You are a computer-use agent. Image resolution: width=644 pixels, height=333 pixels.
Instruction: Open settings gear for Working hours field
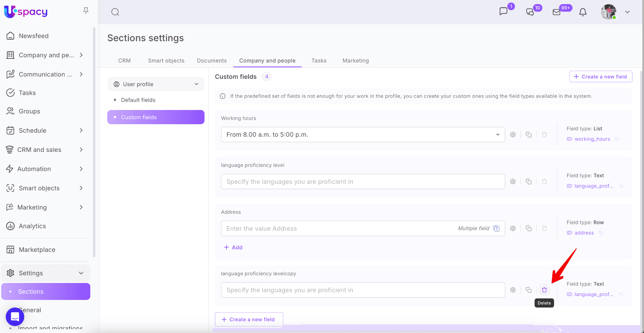tap(513, 135)
